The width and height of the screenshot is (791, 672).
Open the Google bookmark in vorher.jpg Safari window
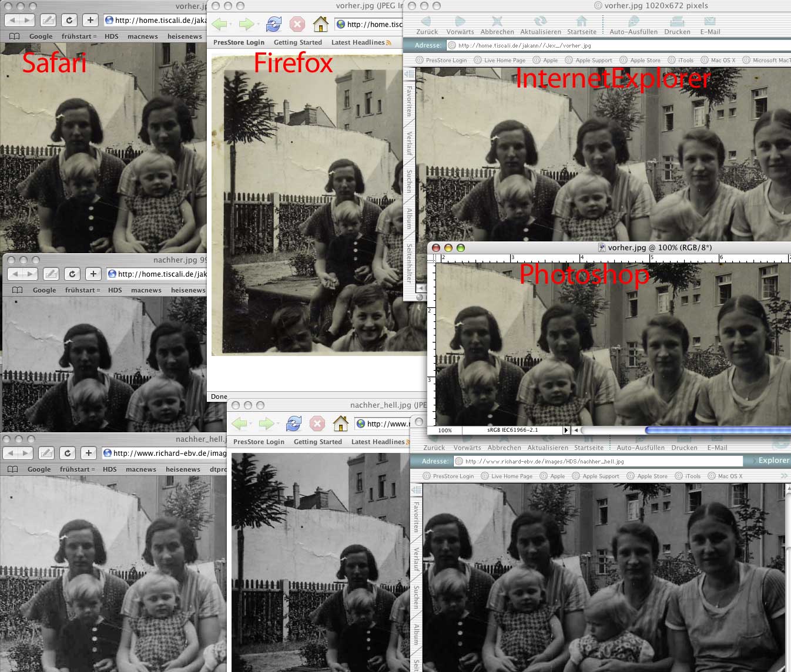(x=41, y=36)
